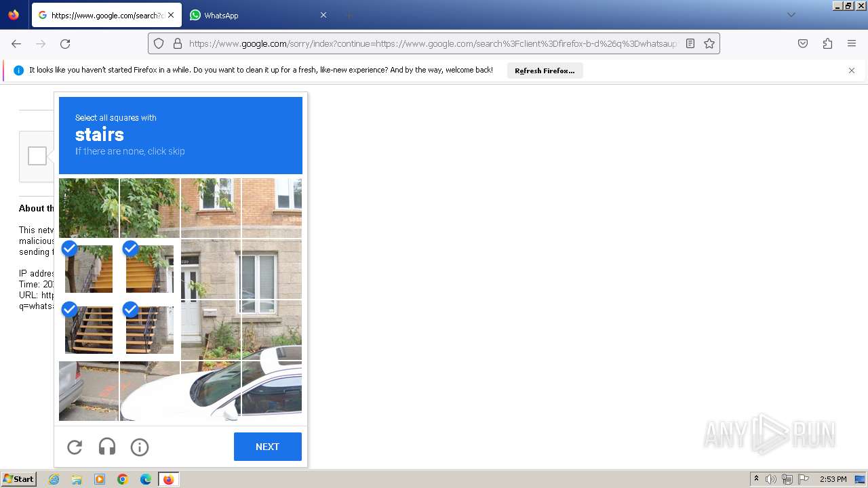Deselect the bottom-right checked stairs tile
This screenshot has width=868, height=488.
(150, 330)
